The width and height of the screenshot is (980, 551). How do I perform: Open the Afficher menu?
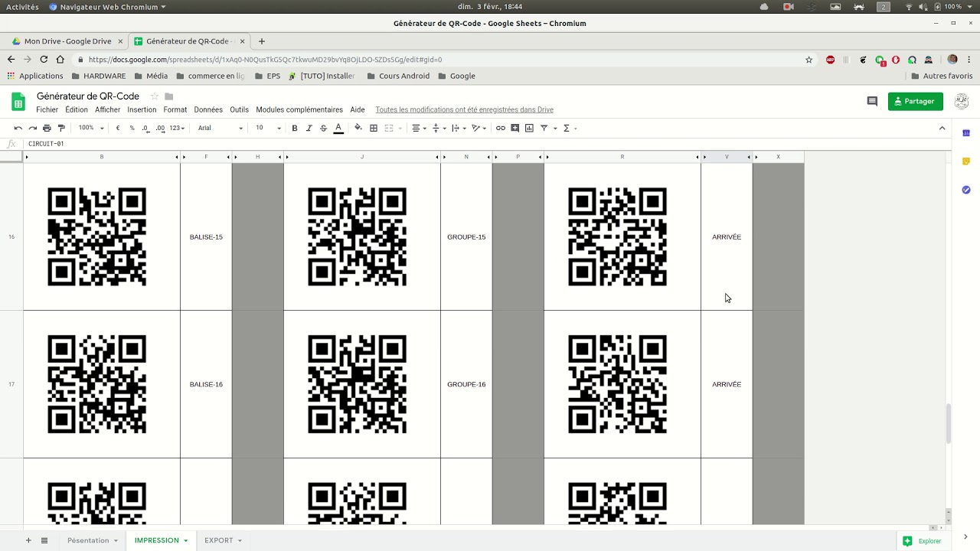[108, 109]
